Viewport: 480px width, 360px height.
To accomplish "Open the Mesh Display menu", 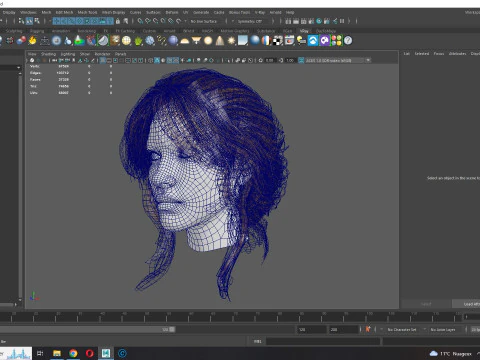I will tap(113, 12).
